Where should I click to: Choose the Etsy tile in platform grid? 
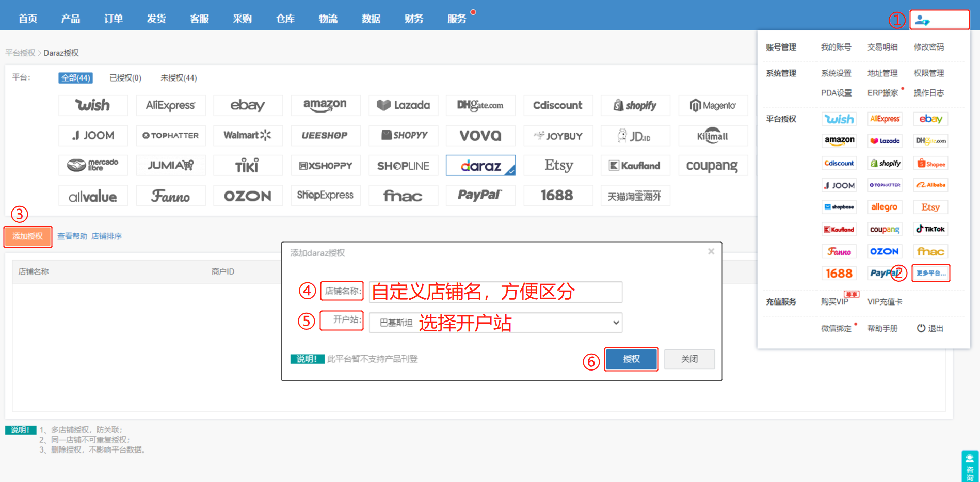pos(558,165)
